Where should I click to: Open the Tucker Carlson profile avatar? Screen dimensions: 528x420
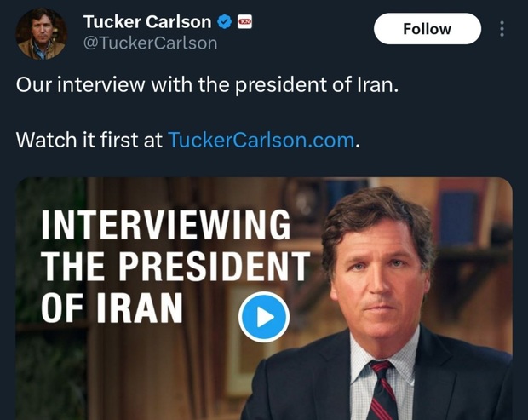tap(41, 33)
